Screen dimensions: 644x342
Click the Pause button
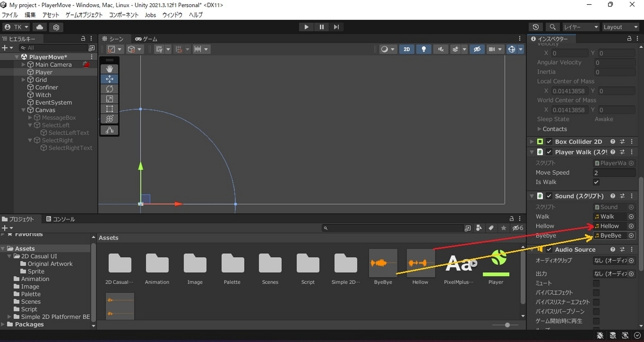click(x=321, y=27)
